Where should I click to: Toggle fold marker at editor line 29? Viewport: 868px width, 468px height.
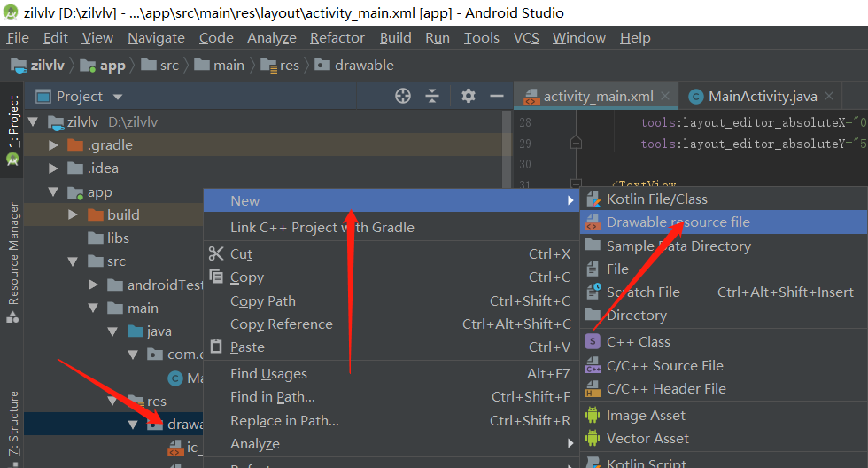576,143
